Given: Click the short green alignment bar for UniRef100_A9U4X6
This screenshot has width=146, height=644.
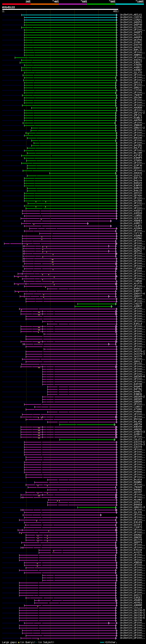Looking at the screenshot, I should point(83,173).
